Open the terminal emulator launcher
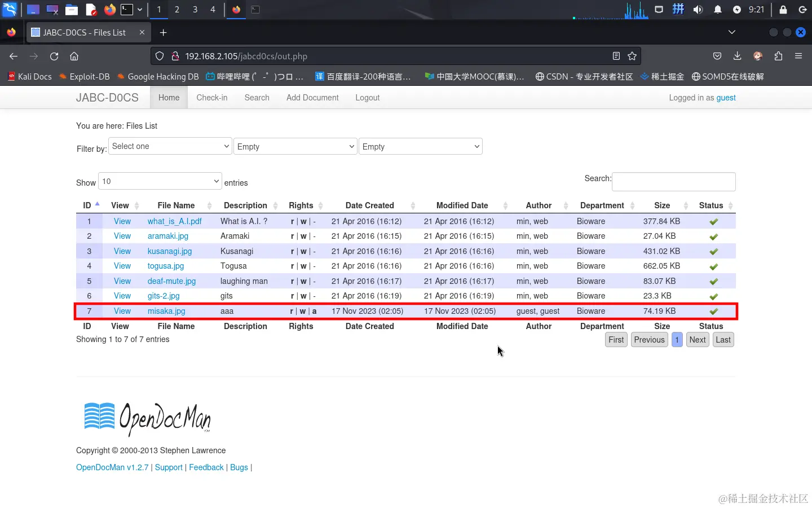Image resolution: width=812 pixels, height=508 pixels. tap(127, 10)
